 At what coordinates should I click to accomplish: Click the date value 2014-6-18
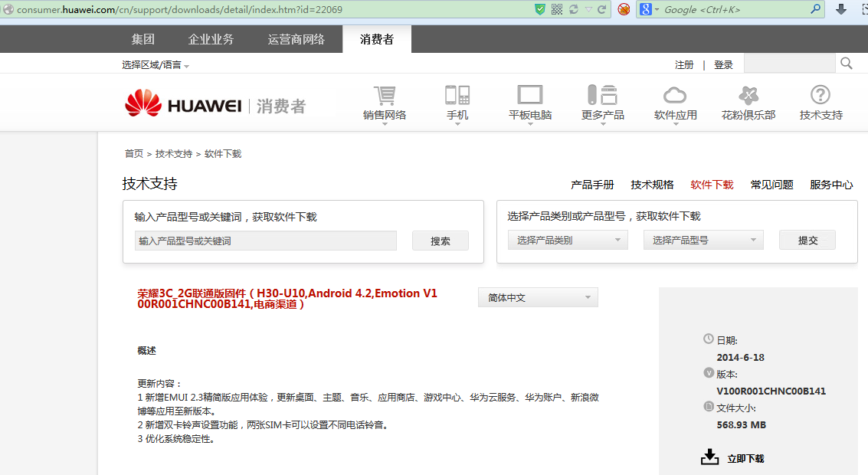(x=740, y=357)
